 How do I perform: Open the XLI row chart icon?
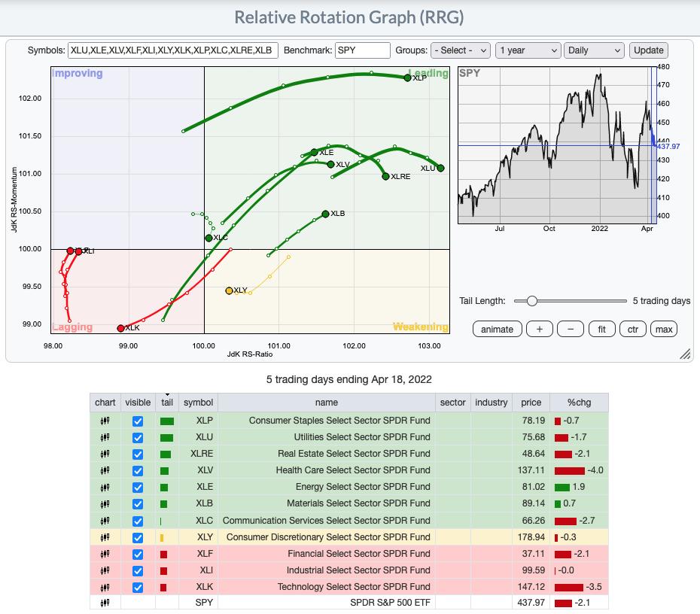(x=105, y=570)
